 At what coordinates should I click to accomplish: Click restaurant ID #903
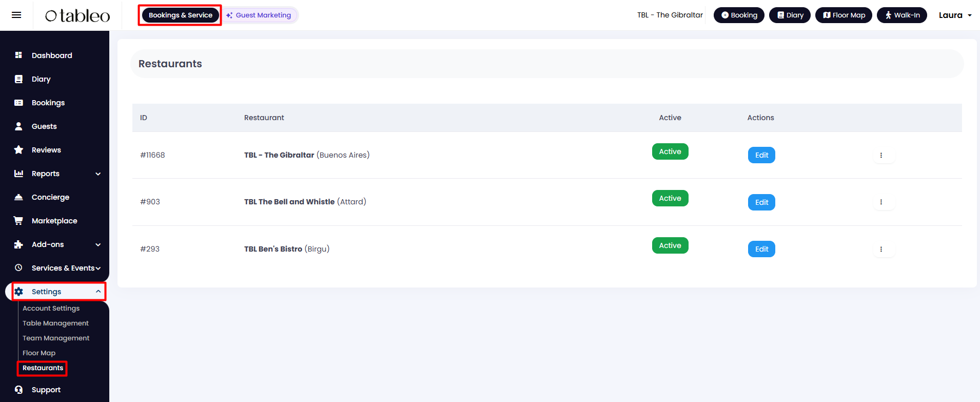[x=150, y=202]
